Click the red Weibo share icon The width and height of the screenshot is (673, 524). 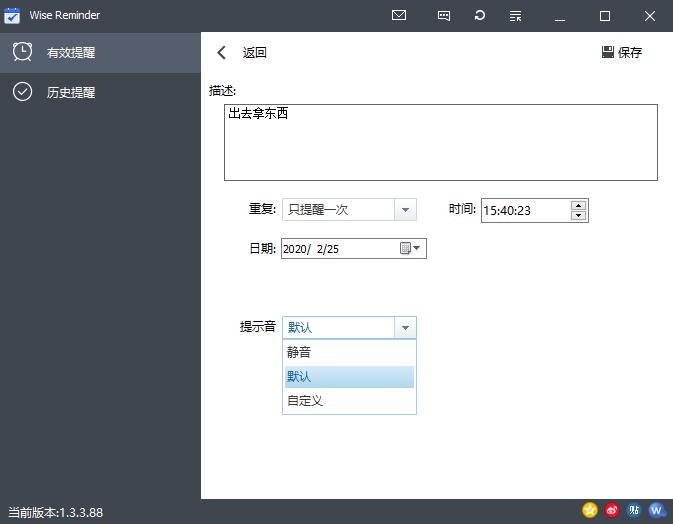tap(612, 510)
